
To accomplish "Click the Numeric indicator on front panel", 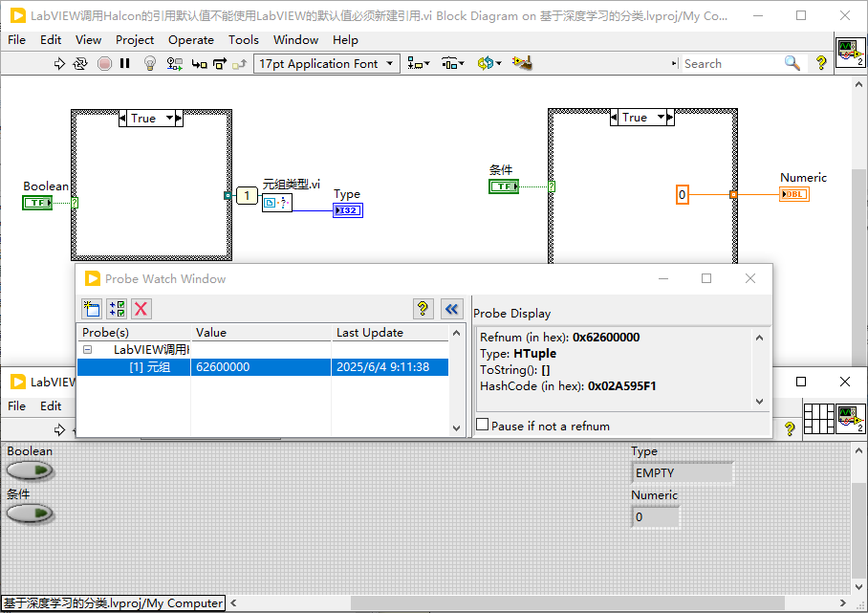I will [x=656, y=516].
